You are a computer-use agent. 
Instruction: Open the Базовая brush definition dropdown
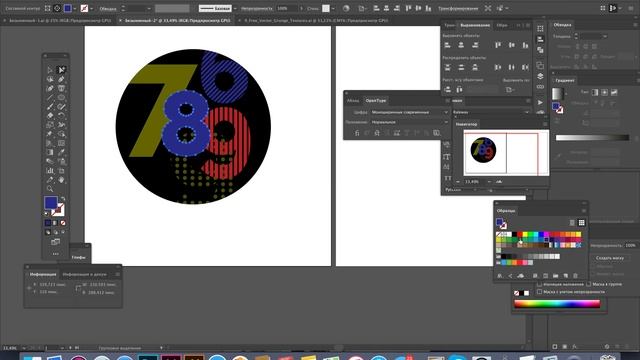coord(235,8)
